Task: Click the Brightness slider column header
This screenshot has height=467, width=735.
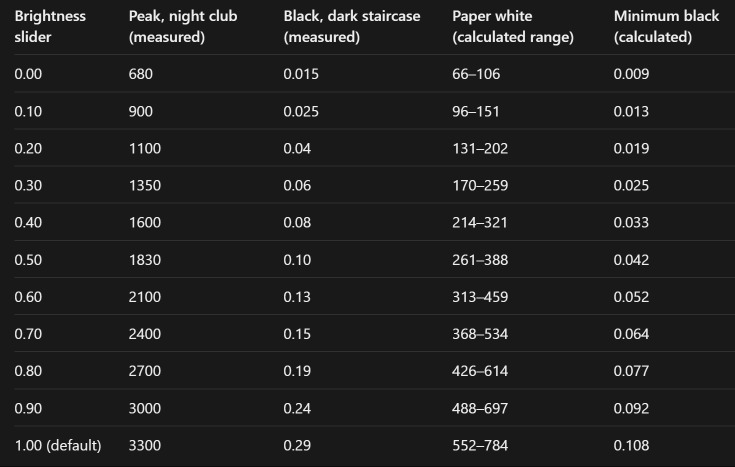Action: 50,26
